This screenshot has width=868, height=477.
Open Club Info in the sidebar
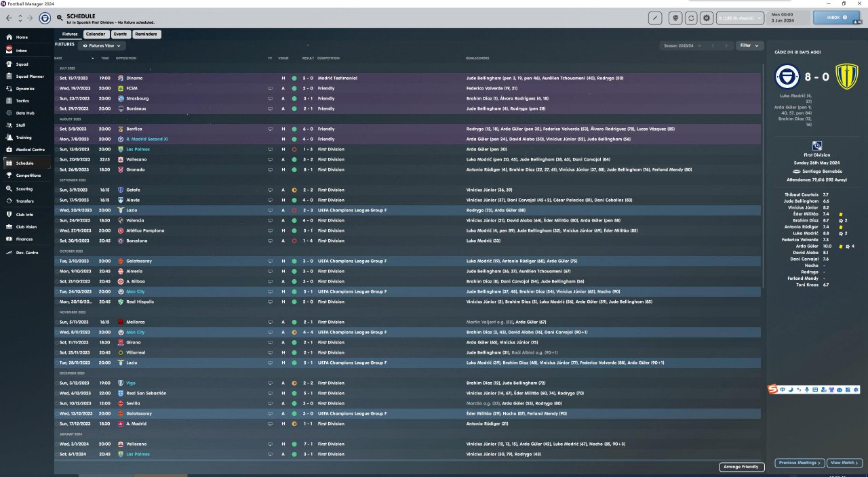click(24, 215)
